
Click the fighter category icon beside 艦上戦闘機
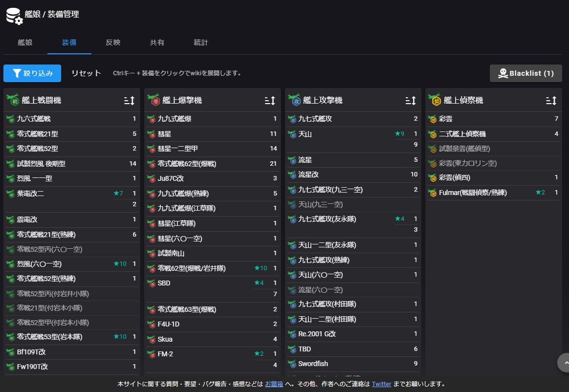(13, 100)
